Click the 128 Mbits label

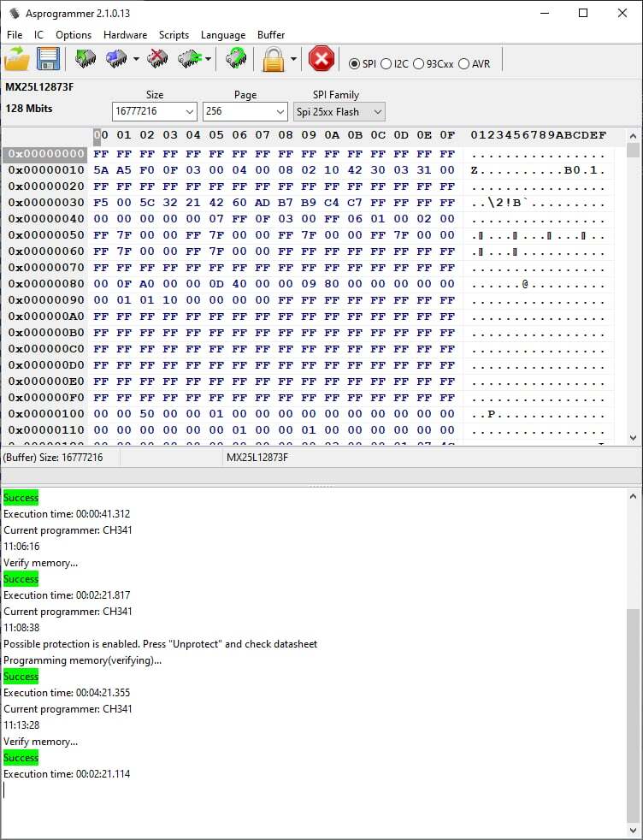point(29,109)
